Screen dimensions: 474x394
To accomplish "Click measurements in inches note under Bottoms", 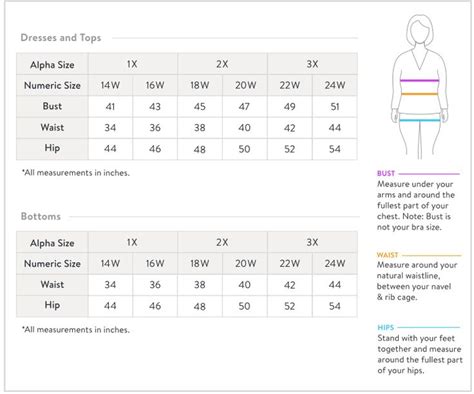I will pyautogui.click(x=76, y=330).
